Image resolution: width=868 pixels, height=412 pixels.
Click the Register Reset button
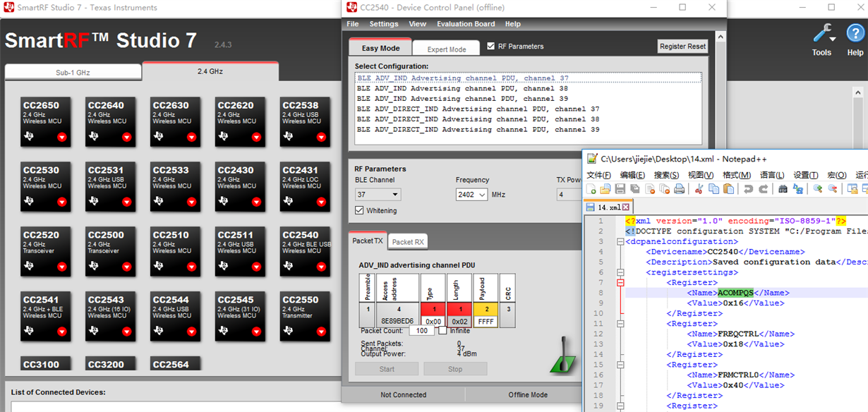click(682, 46)
